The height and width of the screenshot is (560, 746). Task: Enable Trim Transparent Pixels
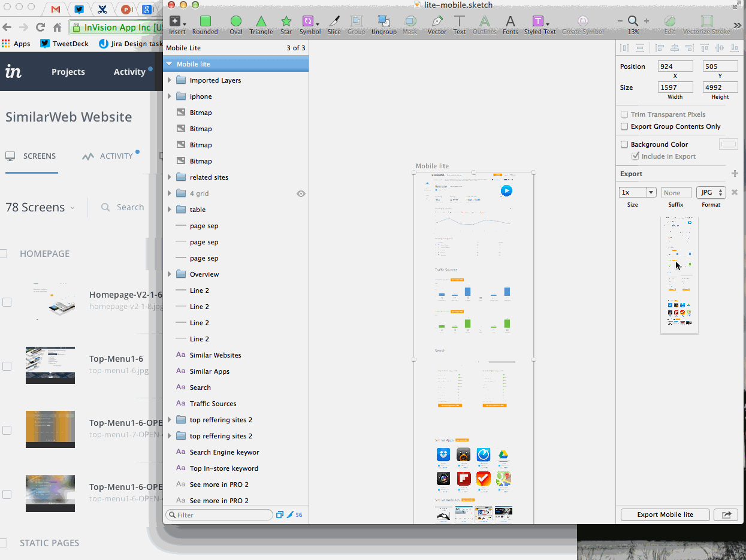tap(624, 114)
